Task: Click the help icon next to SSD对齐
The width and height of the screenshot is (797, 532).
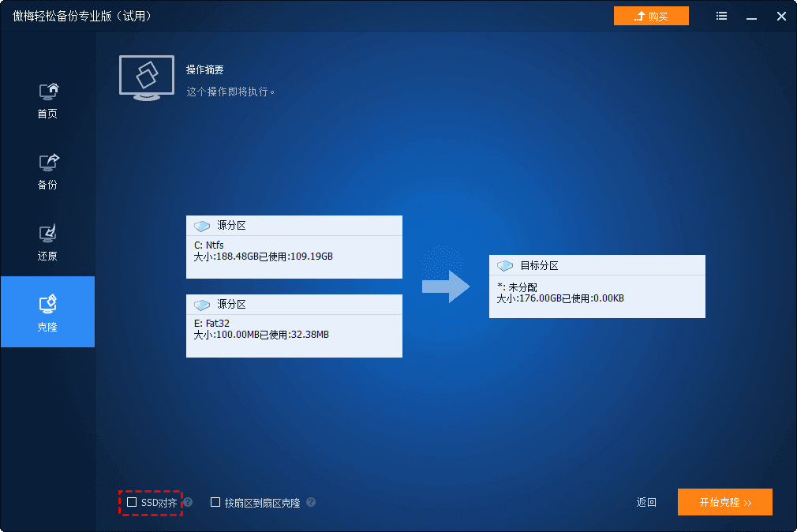Action: point(188,502)
